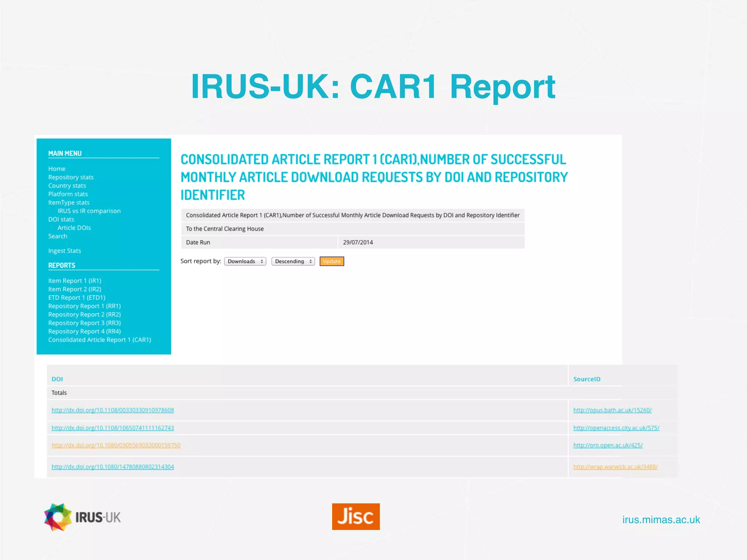
Task: Click the orange Update button
Action: click(332, 261)
